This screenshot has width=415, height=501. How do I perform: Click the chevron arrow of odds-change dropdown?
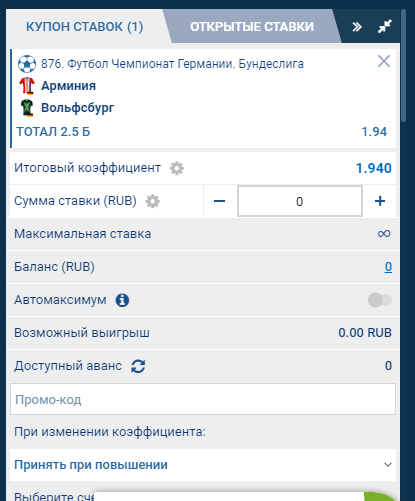pos(388,465)
